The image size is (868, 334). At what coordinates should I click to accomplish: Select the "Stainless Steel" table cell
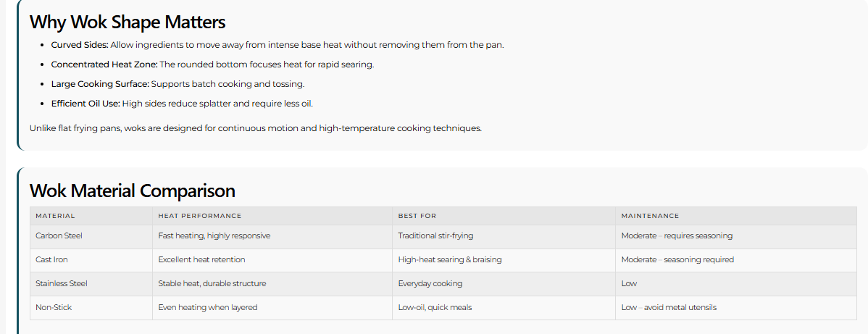[62, 283]
